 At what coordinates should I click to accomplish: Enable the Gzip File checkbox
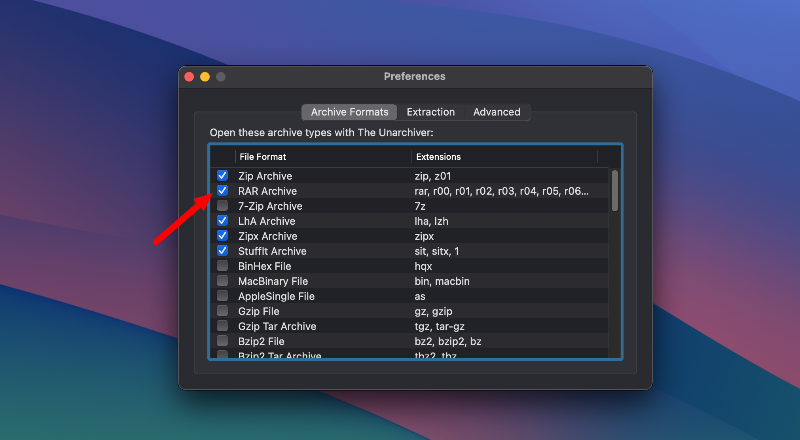222,311
